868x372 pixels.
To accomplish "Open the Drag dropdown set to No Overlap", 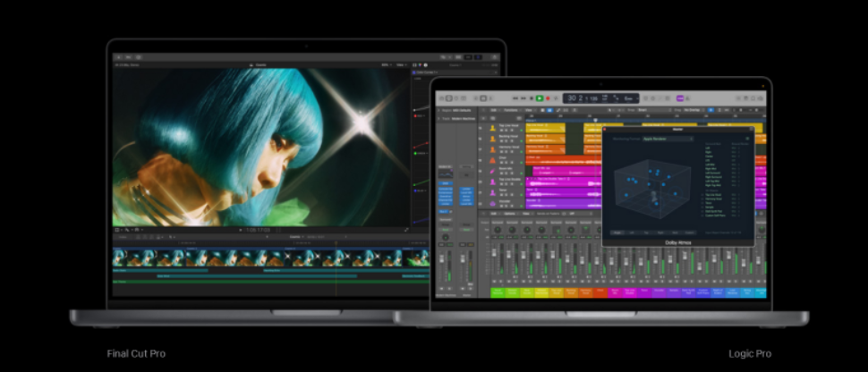I will coord(694,110).
